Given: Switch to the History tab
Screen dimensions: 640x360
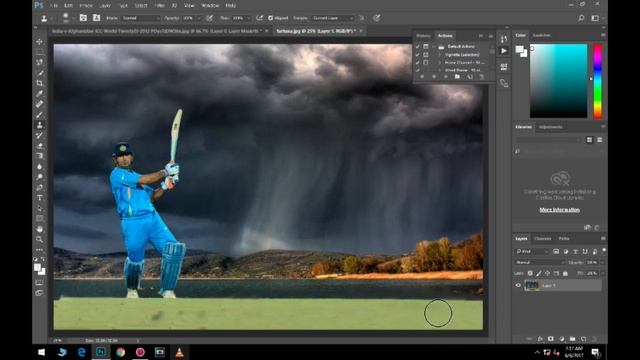Looking at the screenshot, I should pyautogui.click(x=423, y=36).
